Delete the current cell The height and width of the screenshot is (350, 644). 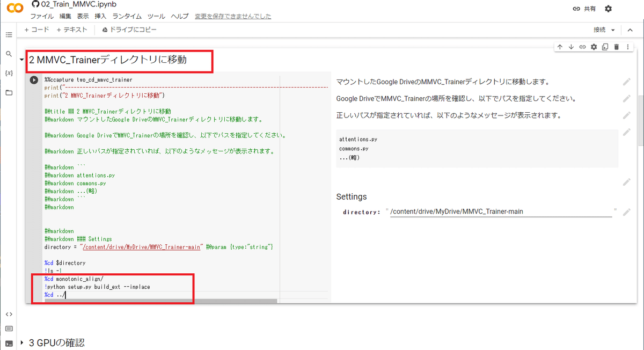coord(617,47)
